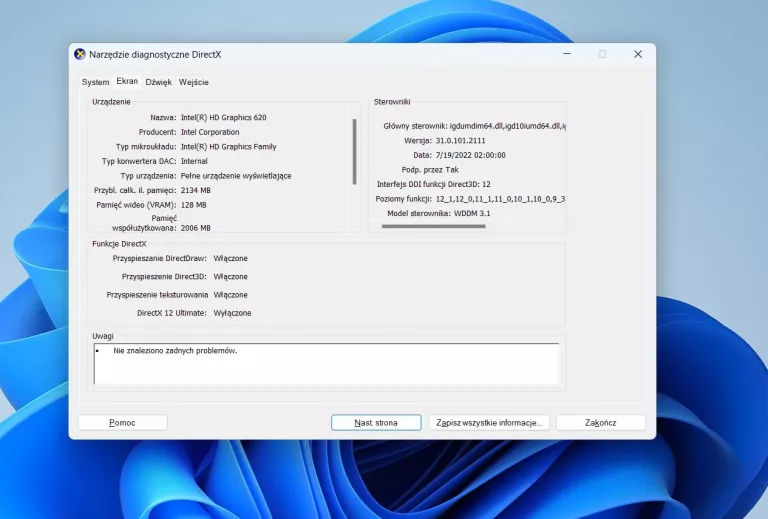This screenshot has height=519, width=768.
Task: Click the total memory value 2134 MB
Action: (195, 190)
